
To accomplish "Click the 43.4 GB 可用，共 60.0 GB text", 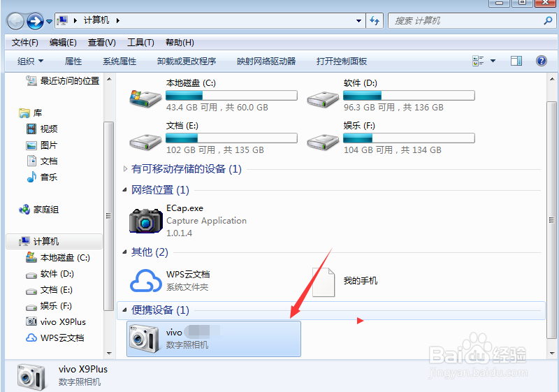I will tap(217, 108).
